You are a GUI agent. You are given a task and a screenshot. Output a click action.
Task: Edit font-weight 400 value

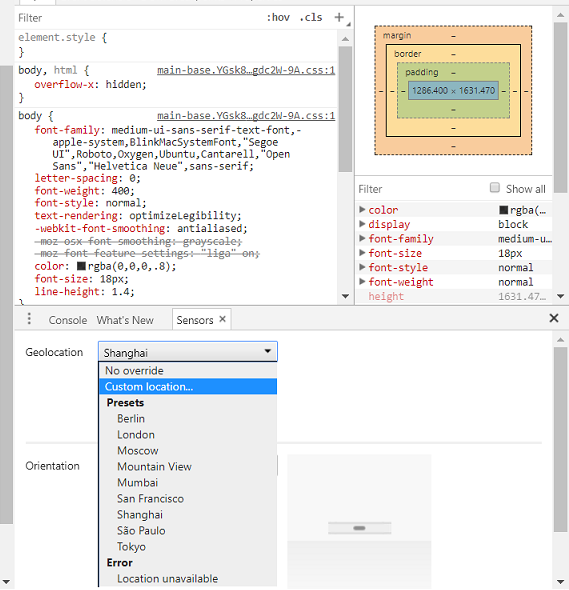click(x=120, y=191)
